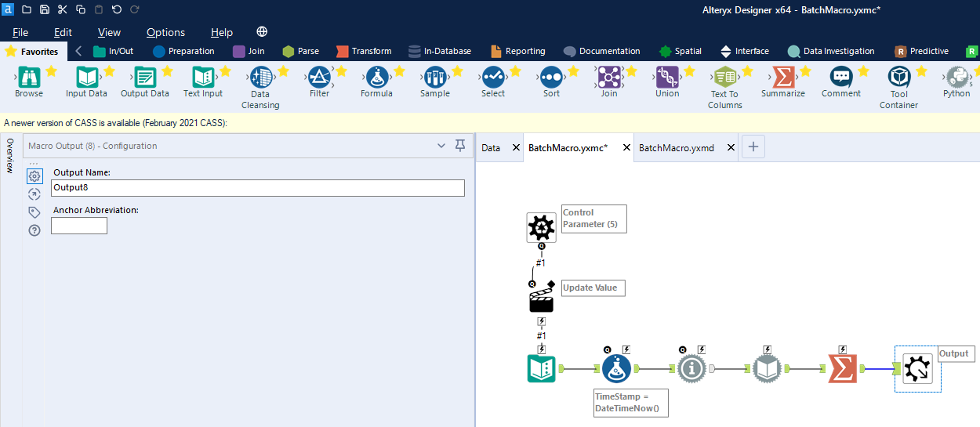This screenshot has height=427, width=980.
Task: Select the Input Data tool
Action: click(x=86, y=77)
